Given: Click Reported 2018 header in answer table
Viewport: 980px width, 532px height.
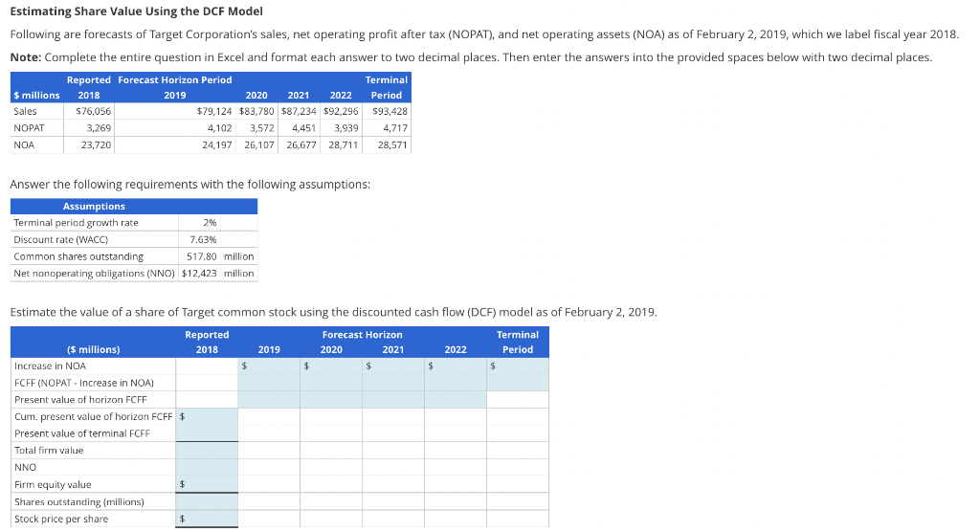Looking at the screenshot, I should click(207, 342).
